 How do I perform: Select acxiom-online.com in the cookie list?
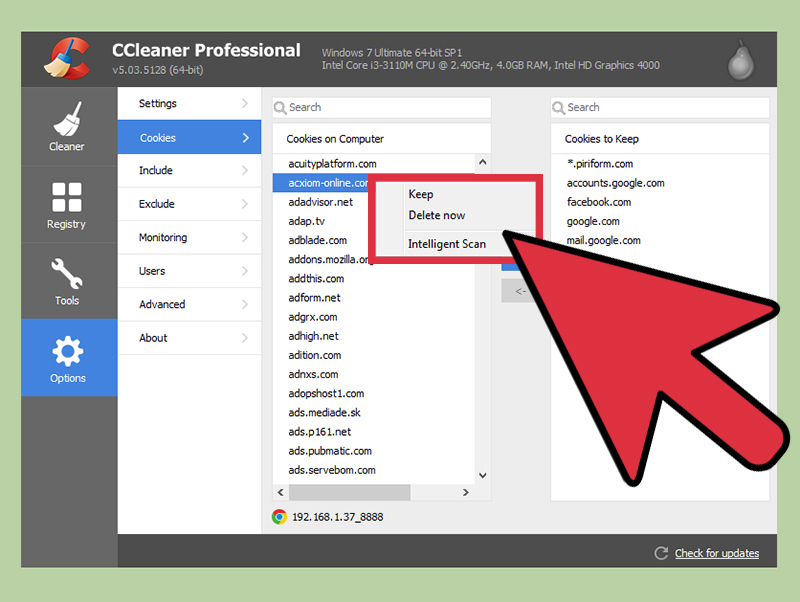pyautogui.click(x=328, y=183)
